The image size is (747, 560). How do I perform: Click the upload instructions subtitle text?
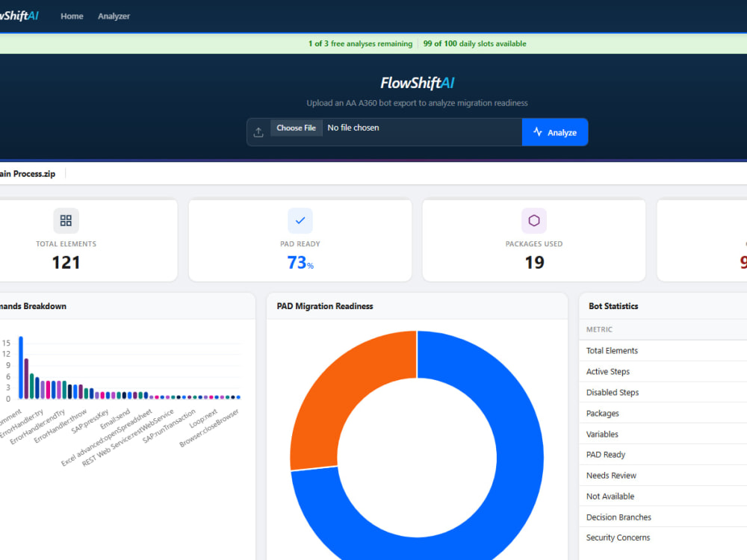click(x=417, y=103)
